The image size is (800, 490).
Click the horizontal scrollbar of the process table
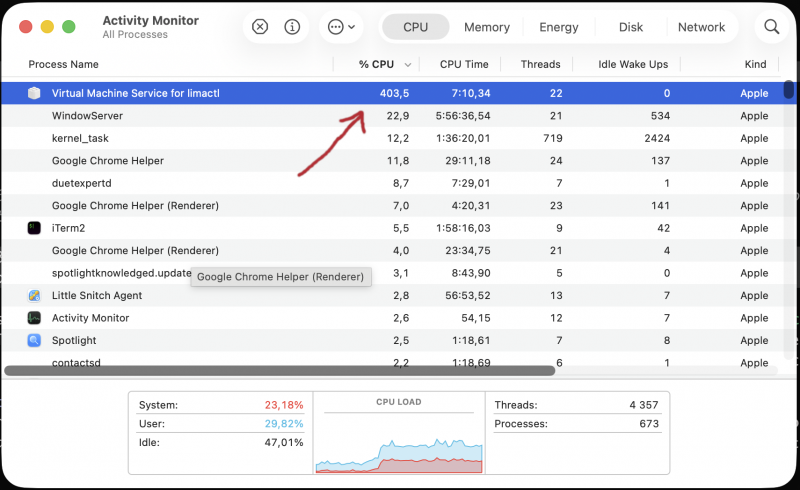(280, 371)
